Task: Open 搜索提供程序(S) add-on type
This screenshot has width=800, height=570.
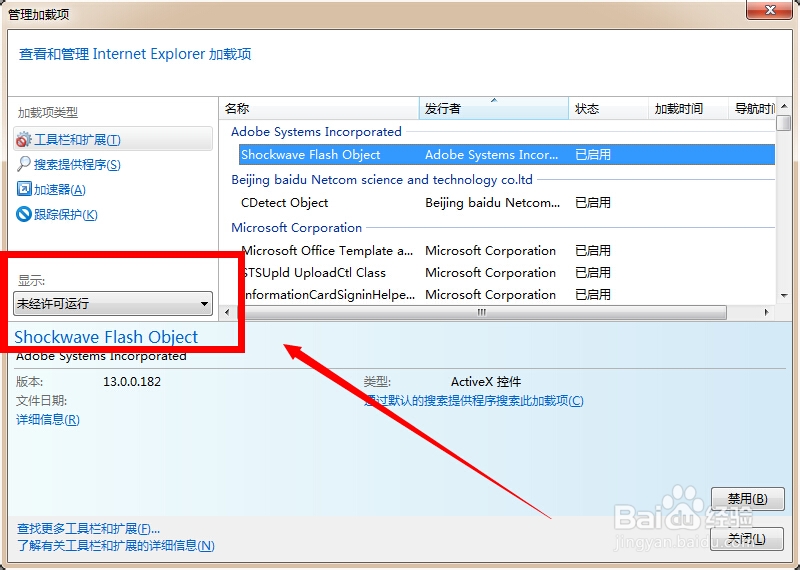Action: 77,164
